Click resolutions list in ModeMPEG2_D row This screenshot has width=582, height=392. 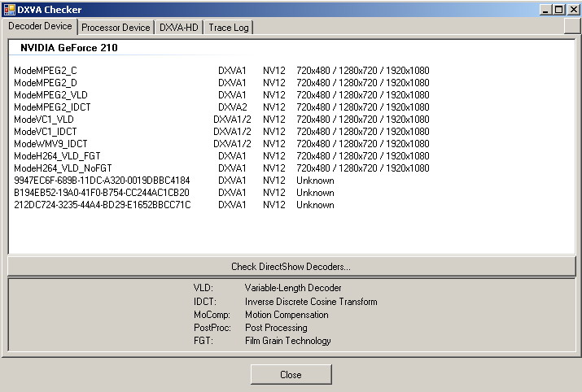tap(363, 83)
